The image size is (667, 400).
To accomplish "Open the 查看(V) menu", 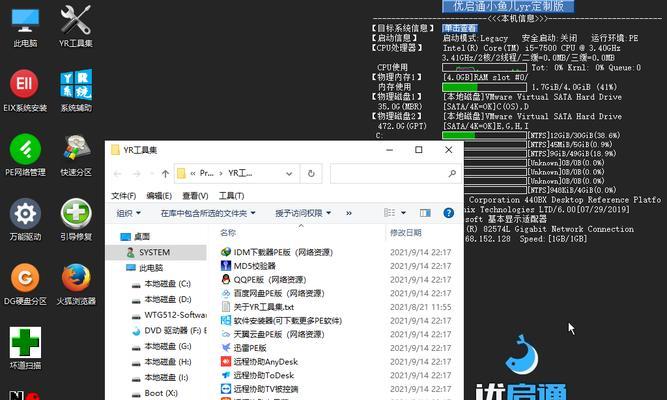I will click(195, 196).
